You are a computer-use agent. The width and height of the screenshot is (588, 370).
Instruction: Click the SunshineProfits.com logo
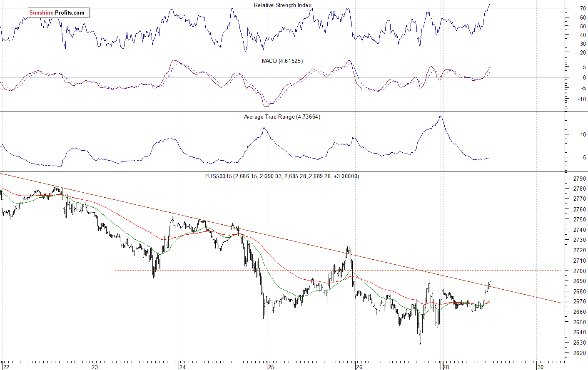[59, 12]
